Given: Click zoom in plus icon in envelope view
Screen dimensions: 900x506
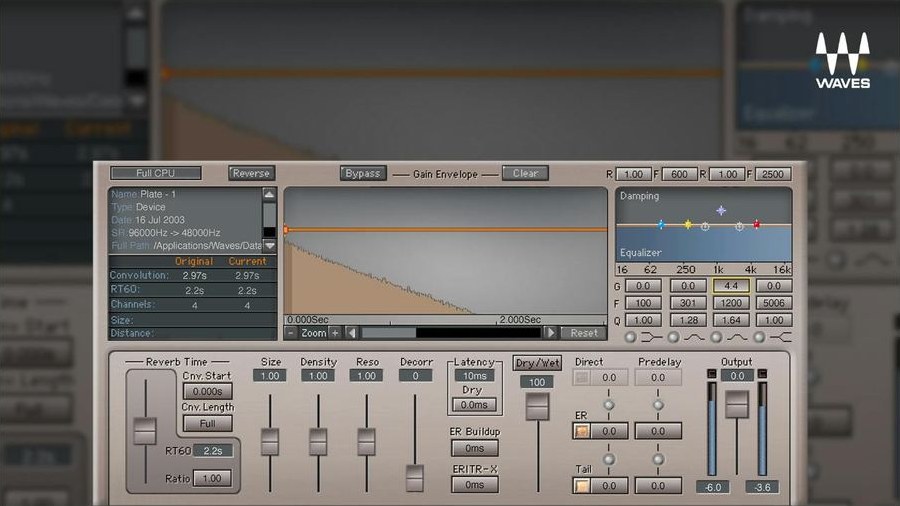Looking at the screenshot, I should (x=335, y=333).
